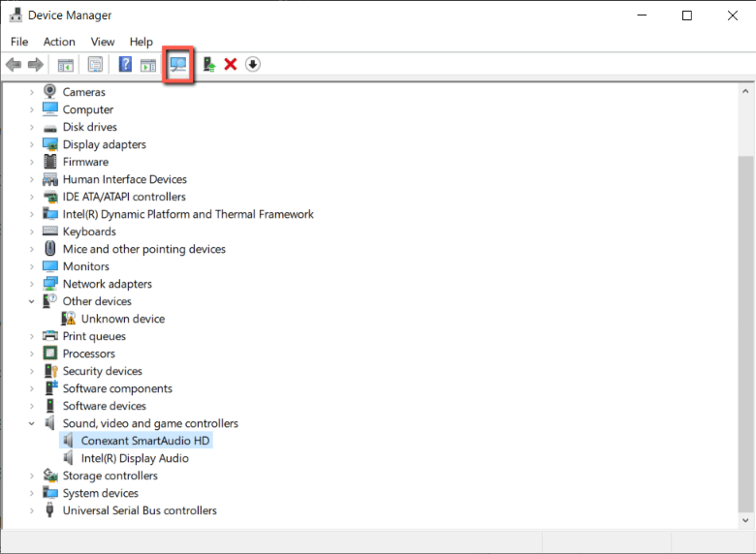Select Universal Serial Bus controllers label

[140, 510]
